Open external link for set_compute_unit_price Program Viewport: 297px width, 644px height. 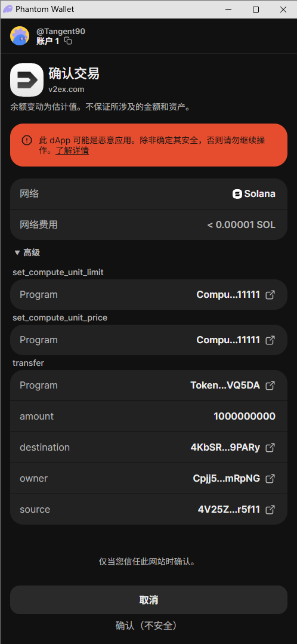tap(270, 340)
